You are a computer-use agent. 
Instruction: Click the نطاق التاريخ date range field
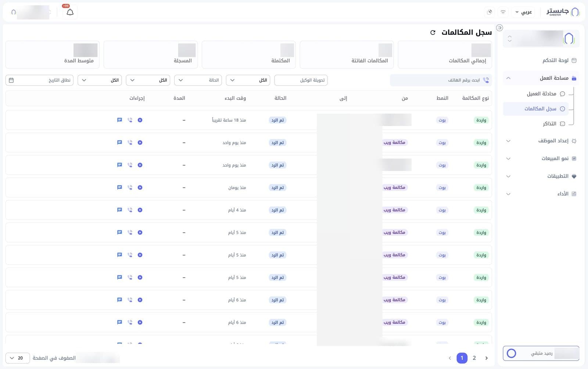(x=39, y=80)
